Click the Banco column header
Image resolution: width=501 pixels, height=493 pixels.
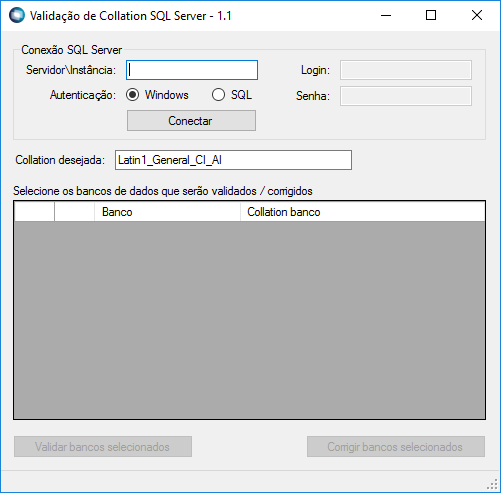(167, 212)
